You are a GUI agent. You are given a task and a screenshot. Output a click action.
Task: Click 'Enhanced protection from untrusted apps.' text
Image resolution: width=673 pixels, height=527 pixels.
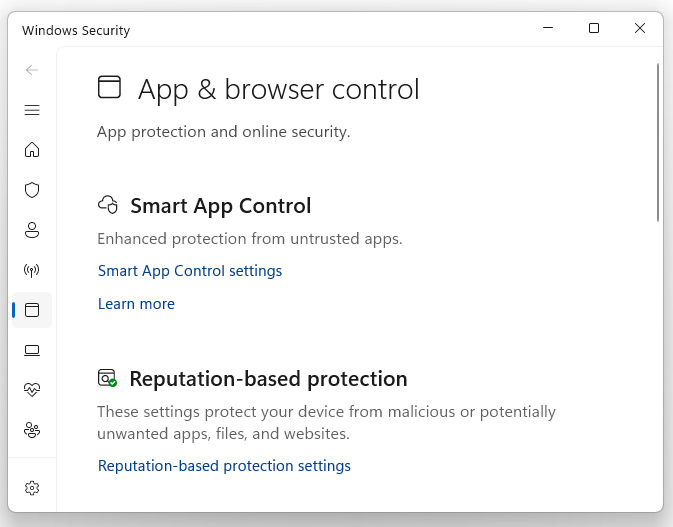pyautogui.click(x=250, y=239)
